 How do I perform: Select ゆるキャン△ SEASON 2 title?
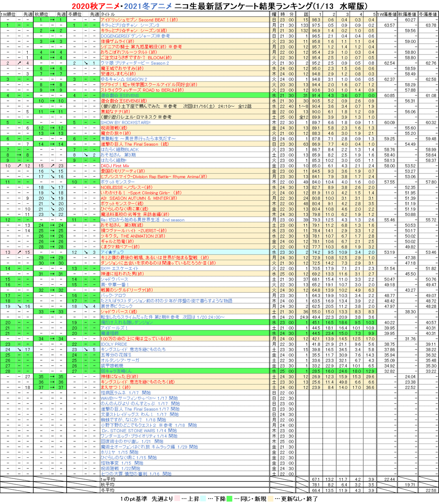coord(124,79)
